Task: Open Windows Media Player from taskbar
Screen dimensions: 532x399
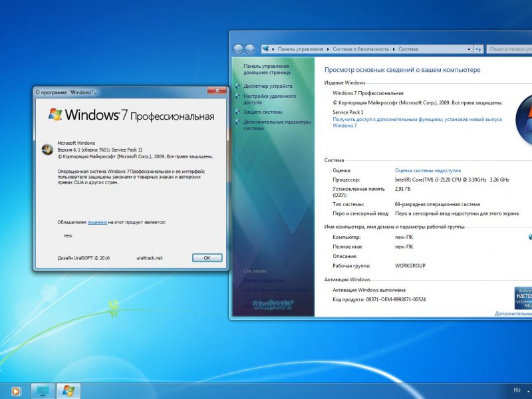Action: click(x=15, y=391)
